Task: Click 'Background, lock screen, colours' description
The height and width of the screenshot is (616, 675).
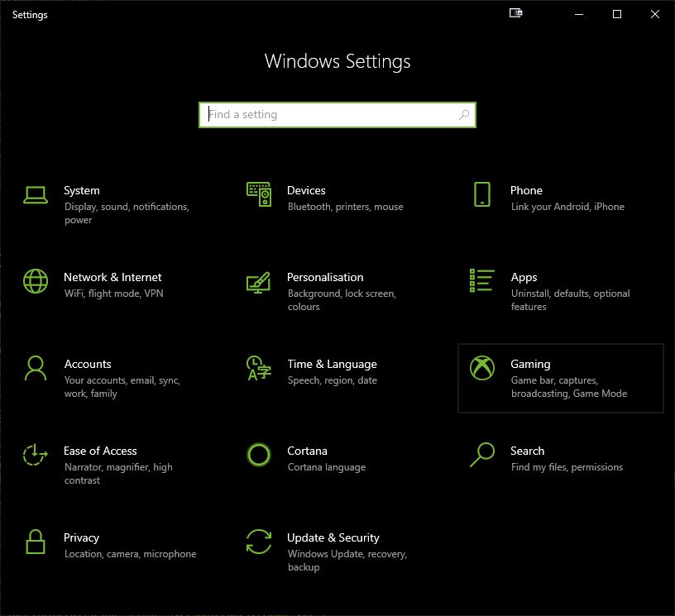Action: tap(342, 300)
